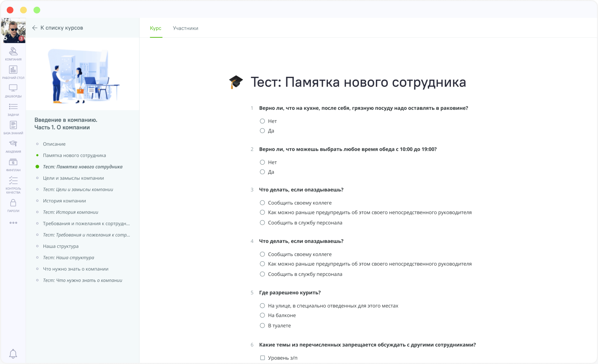Check the "Уровень з/п" checkbox

[x=262, y=358]
